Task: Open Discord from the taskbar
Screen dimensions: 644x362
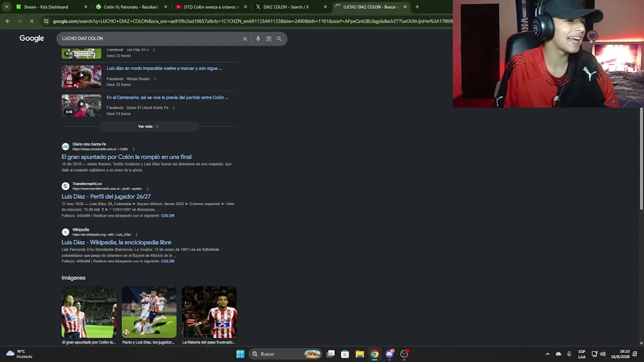Action: pyautogui.click(x=389, y=354)
